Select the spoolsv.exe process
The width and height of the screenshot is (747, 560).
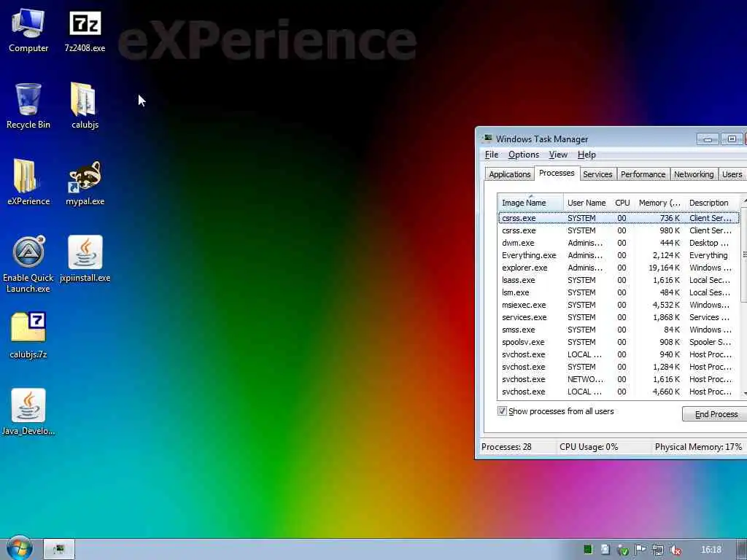pyautogui.click(x=619, y=342)
